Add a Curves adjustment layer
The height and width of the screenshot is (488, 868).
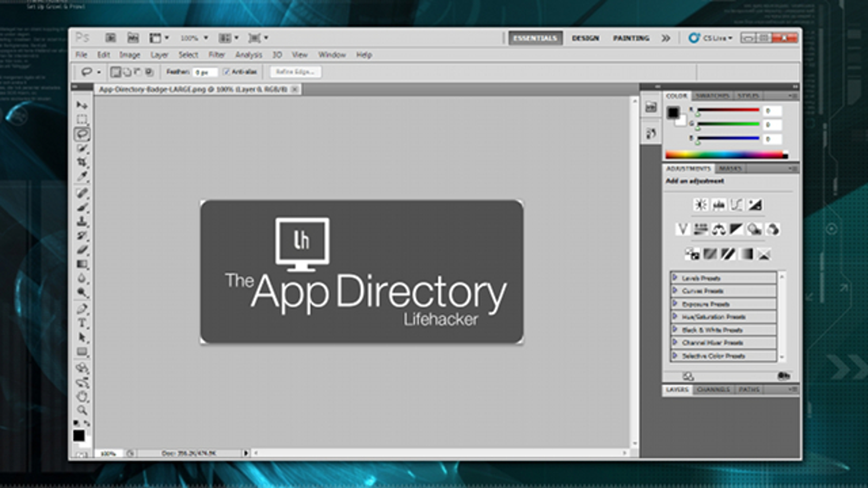pyautogui.click(x=736, y=204)
